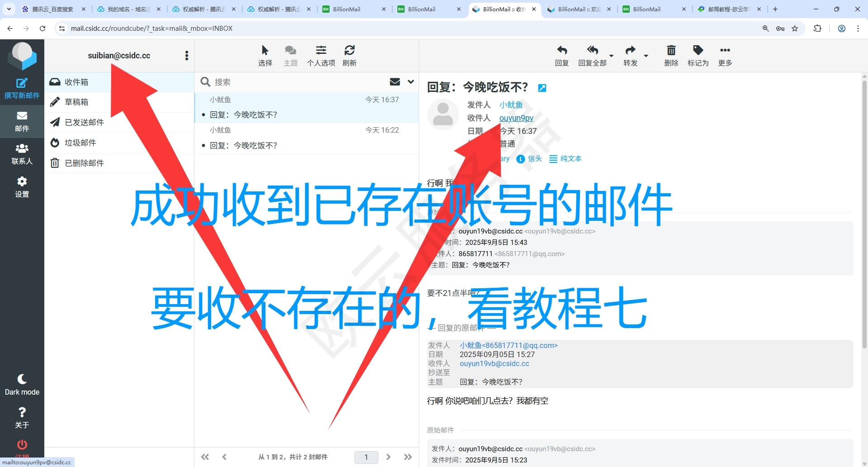Open the 草稿箱 drafts folder

point(119,102)
